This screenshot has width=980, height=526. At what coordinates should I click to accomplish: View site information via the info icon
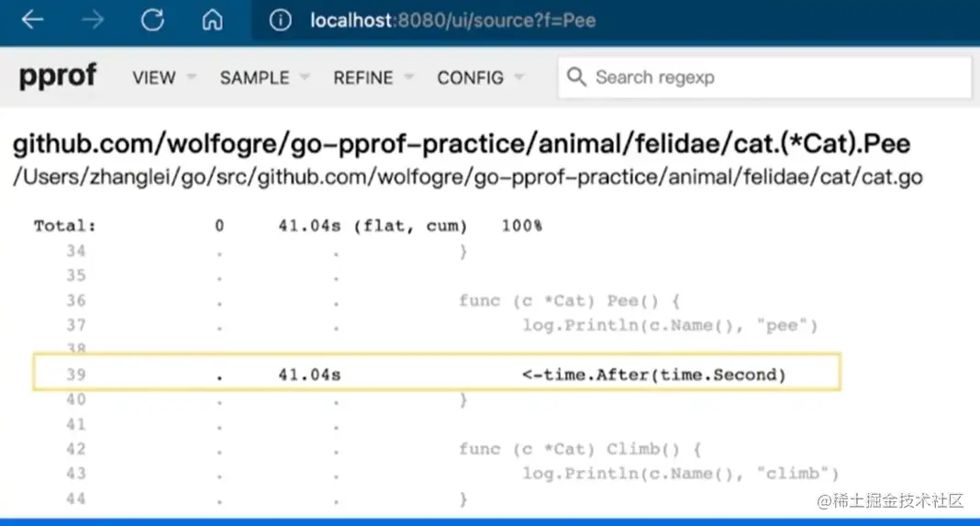(280, 20)
